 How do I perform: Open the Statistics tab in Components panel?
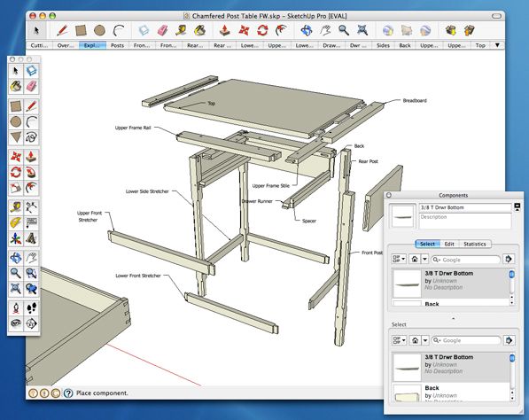point(474,244)
